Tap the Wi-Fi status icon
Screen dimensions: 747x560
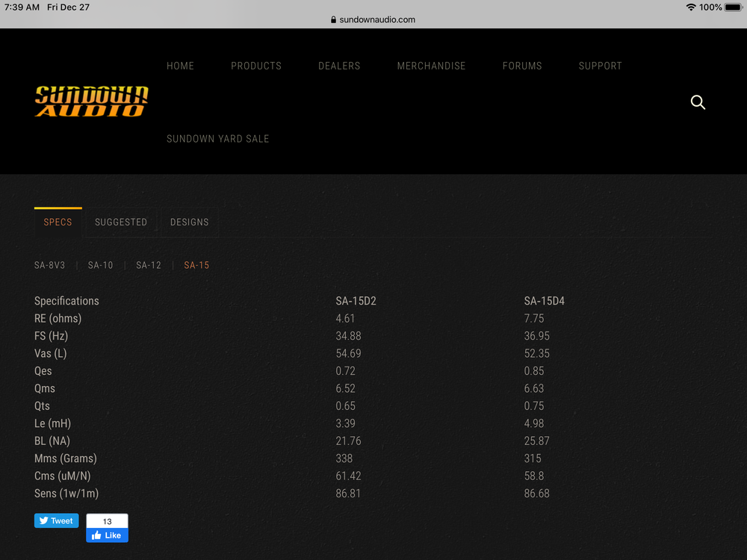691,7
